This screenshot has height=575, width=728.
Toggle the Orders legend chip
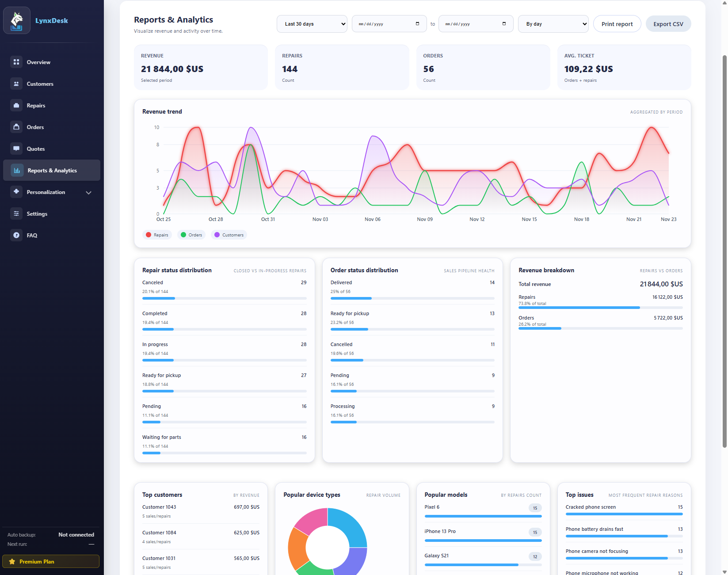coord(191,235)
